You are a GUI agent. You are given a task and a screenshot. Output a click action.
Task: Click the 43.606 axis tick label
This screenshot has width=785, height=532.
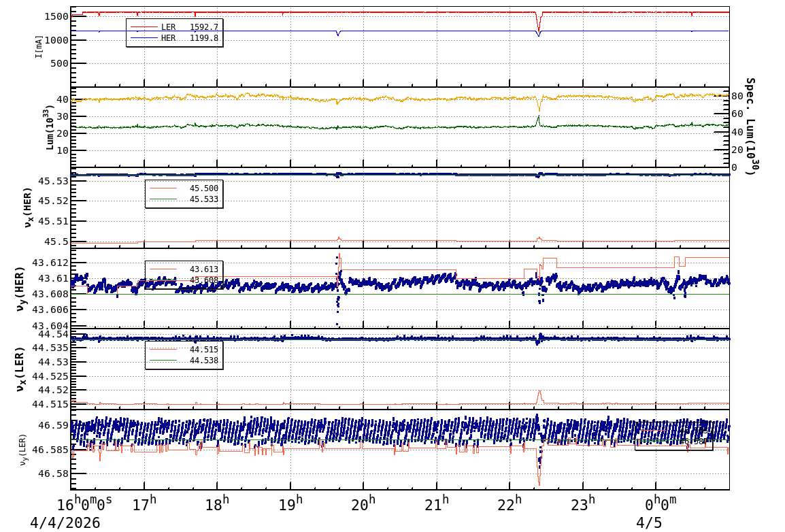coord(50,310)
